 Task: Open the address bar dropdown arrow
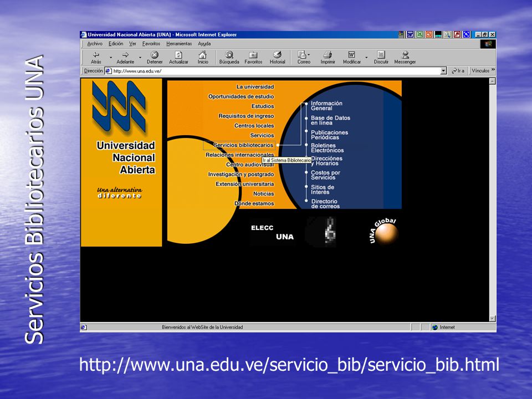(443, 71)
